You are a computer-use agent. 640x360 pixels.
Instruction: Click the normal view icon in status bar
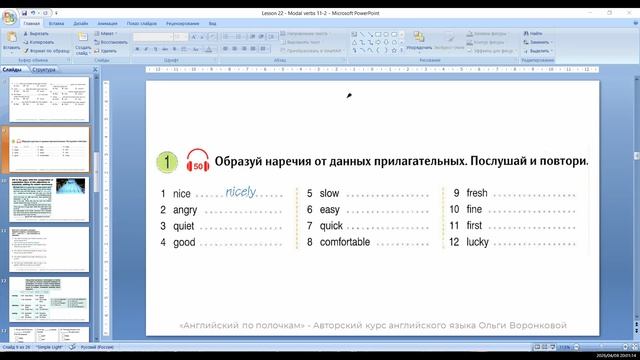coord(537,347)
